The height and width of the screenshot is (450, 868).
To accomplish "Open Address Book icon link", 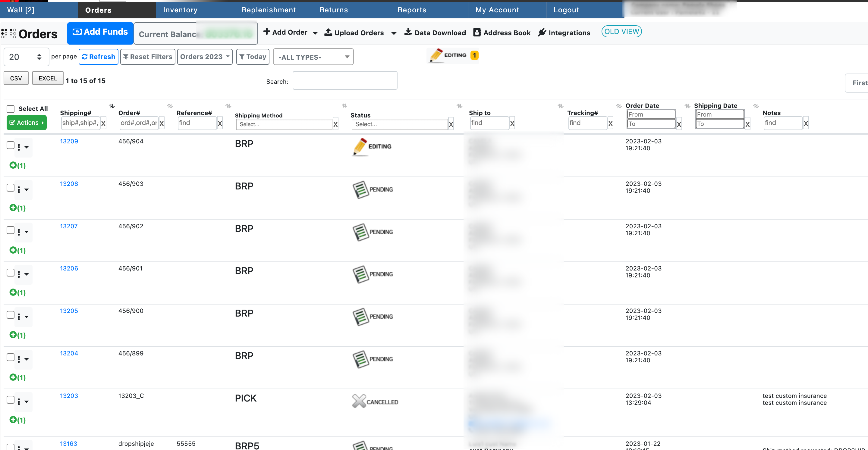I will pyautogui.click(x=477, y=32).
